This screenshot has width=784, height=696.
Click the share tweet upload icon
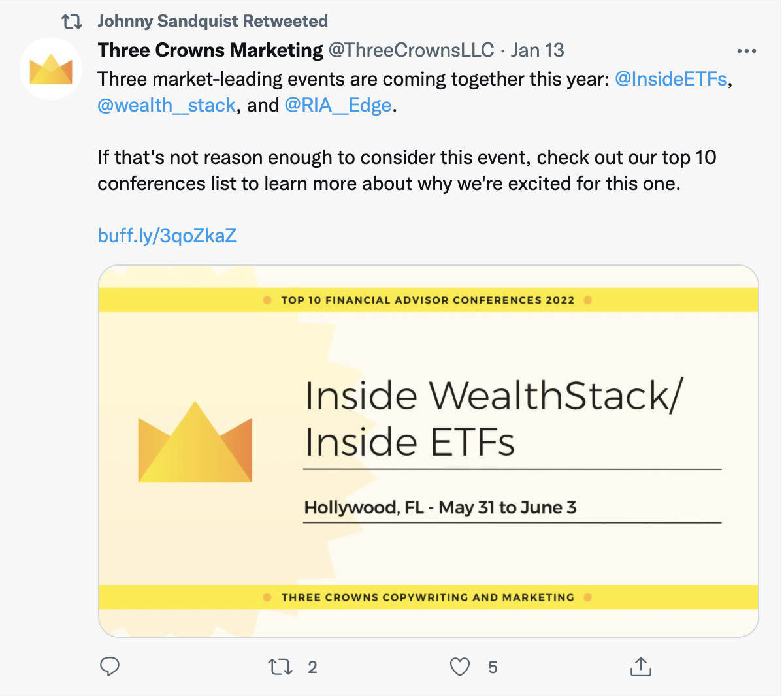point(640,667)
